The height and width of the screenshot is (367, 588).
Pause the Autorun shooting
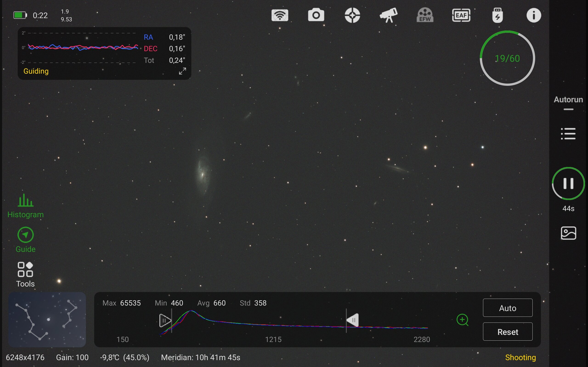coord(568,183)
